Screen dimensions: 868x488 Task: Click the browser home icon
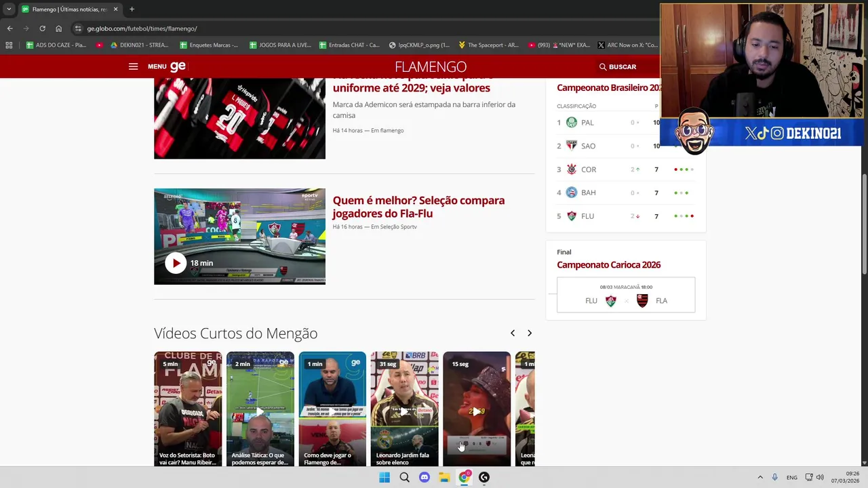(x=58, y=28)
